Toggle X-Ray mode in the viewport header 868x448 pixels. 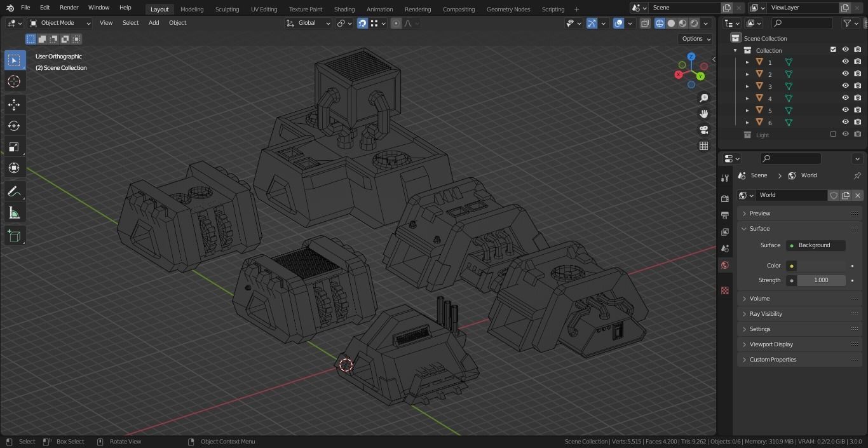645,23
